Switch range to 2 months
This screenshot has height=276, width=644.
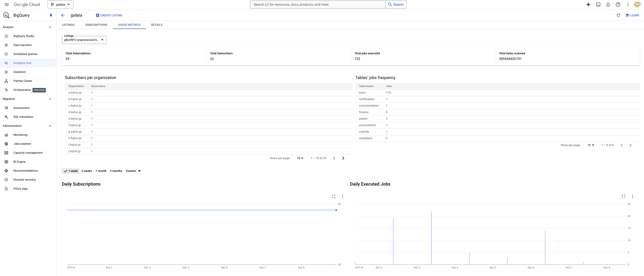(116, 171)
